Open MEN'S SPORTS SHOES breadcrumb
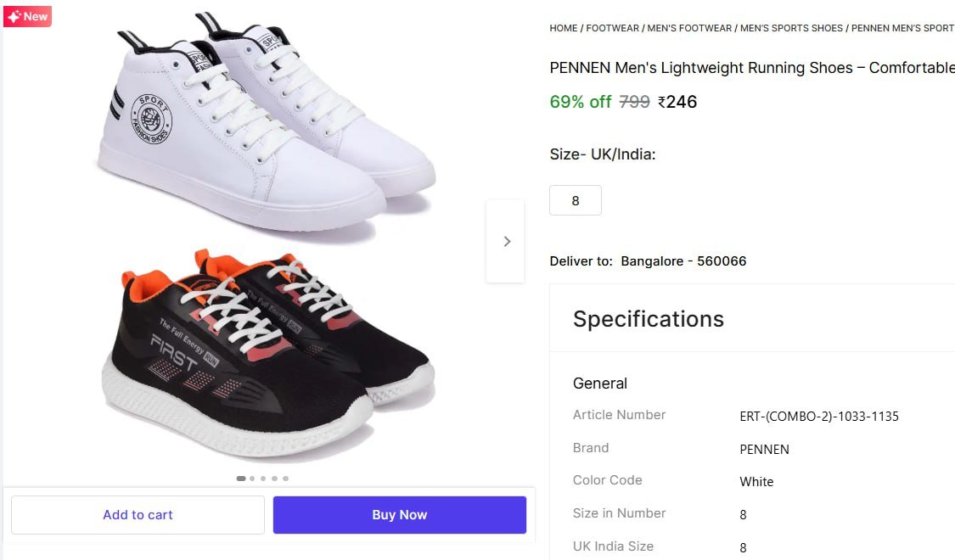The width and height of the screenshot is (955, 560). point(791,28)
